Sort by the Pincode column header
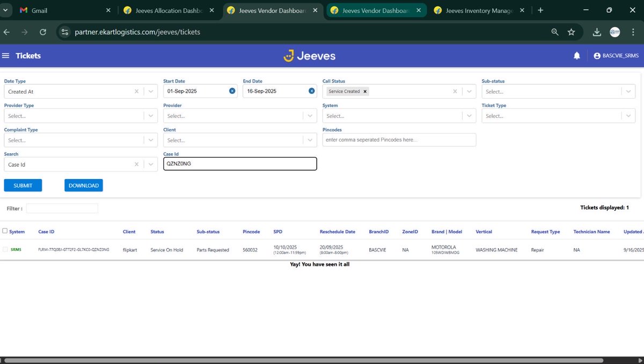 click(251, 232)
